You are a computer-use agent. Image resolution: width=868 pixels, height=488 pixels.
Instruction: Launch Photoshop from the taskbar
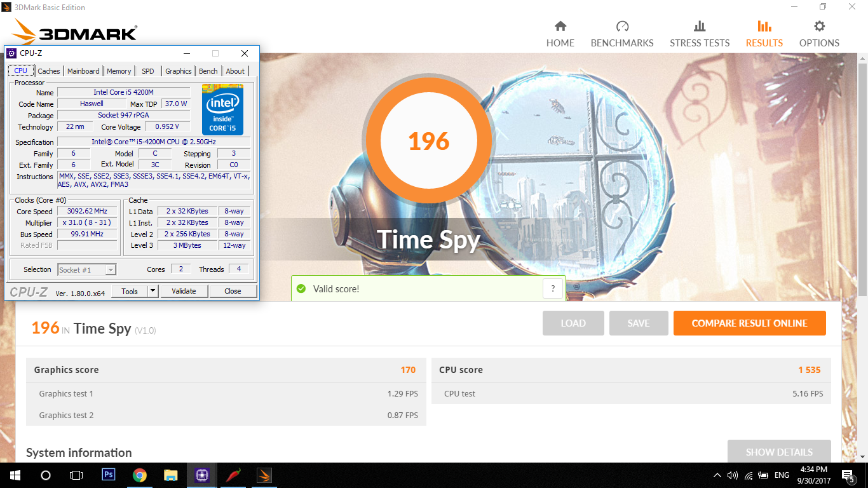[x=109, y=475]
